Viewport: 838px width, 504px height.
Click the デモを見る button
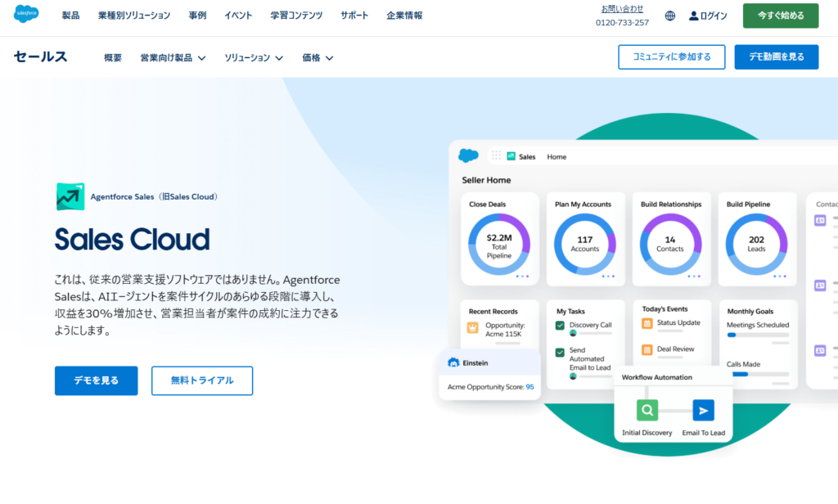pyautogui.click(x=97, y=380)
